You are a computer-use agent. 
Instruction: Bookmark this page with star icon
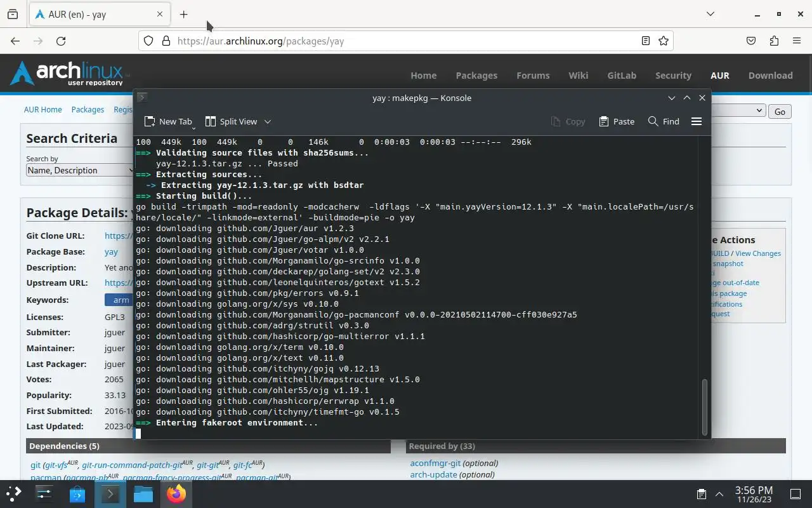tap(664, 41)
